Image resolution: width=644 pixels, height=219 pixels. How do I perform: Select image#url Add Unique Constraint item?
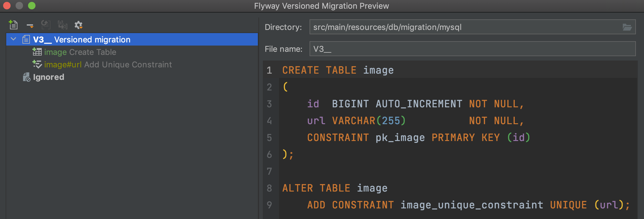point(108,65)
